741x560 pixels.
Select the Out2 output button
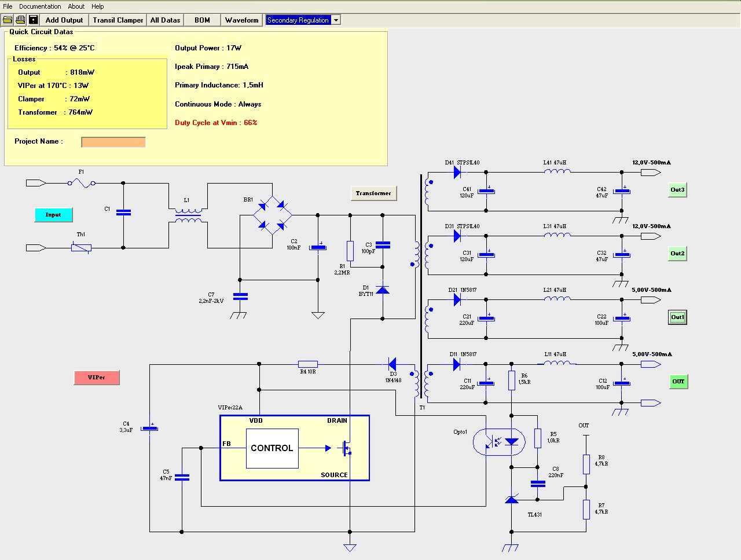677,254
